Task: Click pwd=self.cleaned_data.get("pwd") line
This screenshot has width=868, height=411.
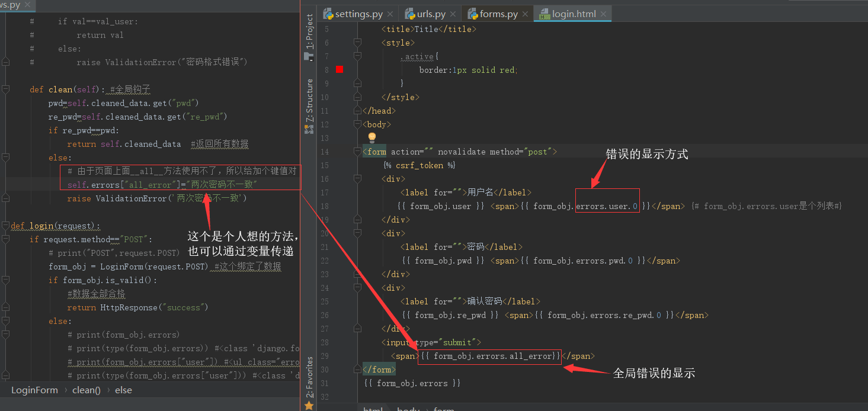Action: point(124,103)
